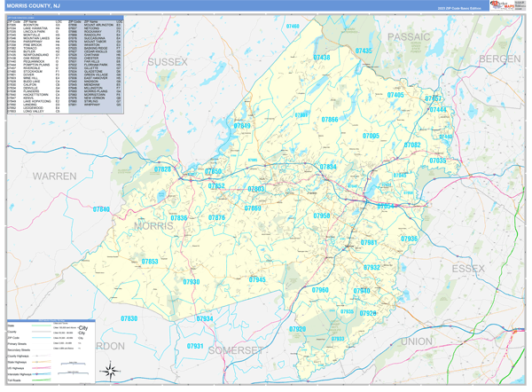Select ZIP code 07853 on the map

click(x=149, y=262)
